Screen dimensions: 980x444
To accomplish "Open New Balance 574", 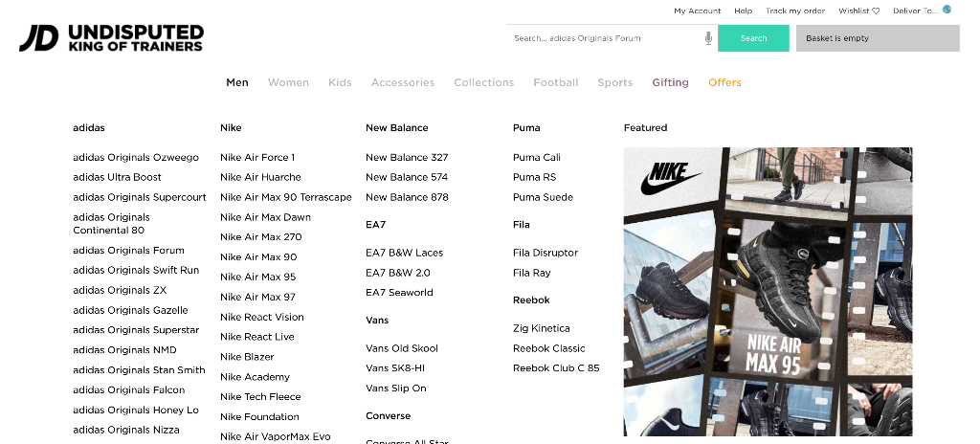I will (x=407, y=178).
